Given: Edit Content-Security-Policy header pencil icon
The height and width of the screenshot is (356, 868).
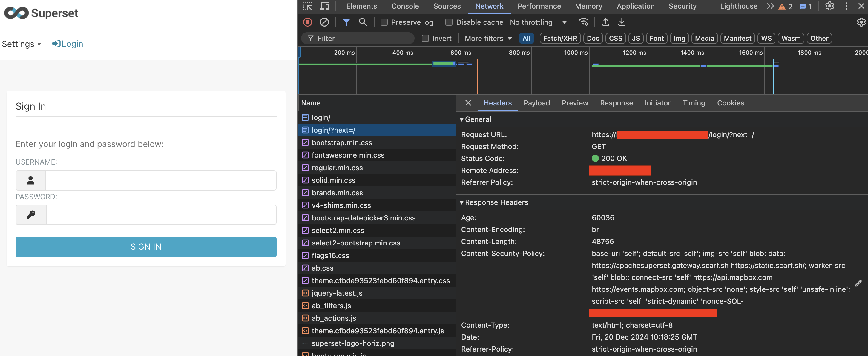Looking at the screenshot, I should click(x=858, y=283).
